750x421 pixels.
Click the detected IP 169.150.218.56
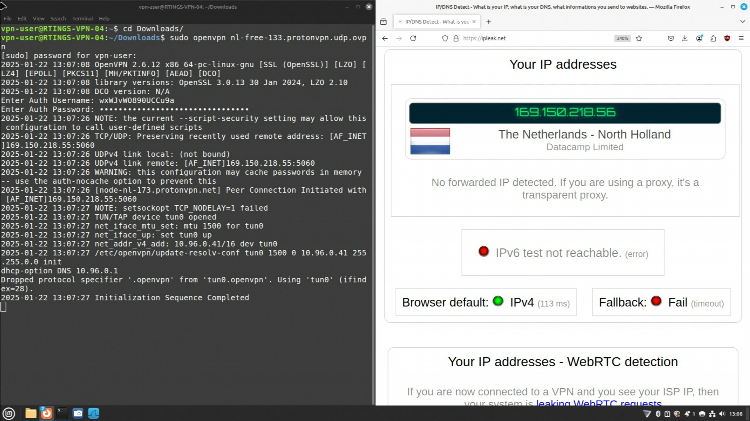[x=565, y=112]
